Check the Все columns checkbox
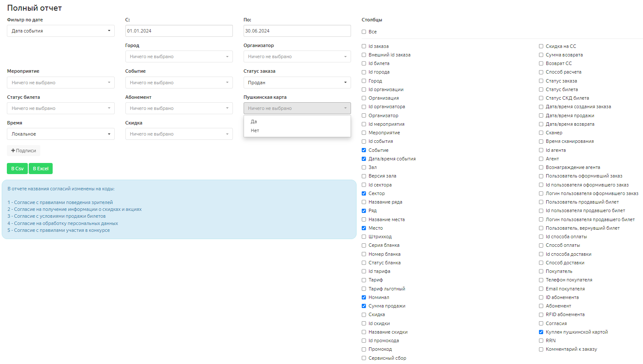This screenshot has width=643, height=364. pyautogui.click(x=364, y=32)
